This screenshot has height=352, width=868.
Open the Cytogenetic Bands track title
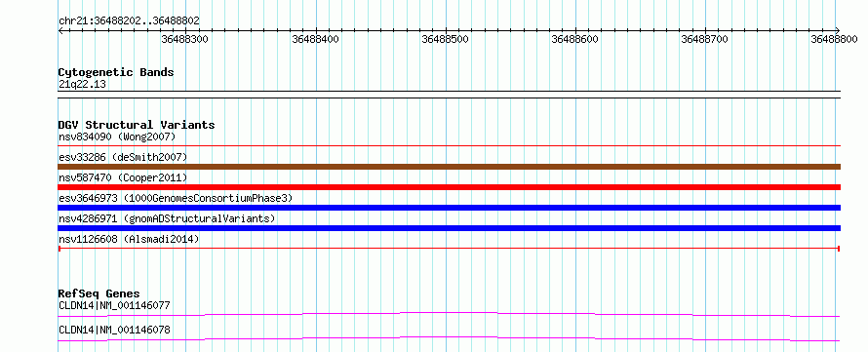[x=116, y=72]
